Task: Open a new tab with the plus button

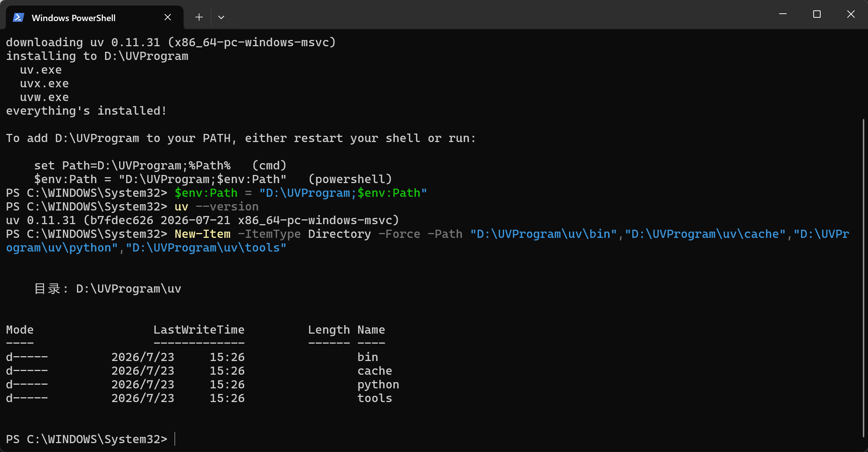Action: point(199,17)
